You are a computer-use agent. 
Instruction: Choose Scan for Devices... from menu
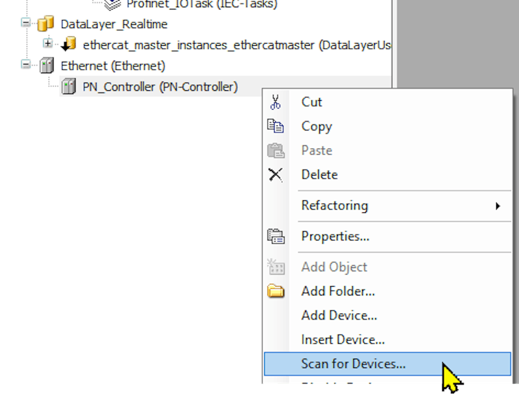(x=353, y=364)
